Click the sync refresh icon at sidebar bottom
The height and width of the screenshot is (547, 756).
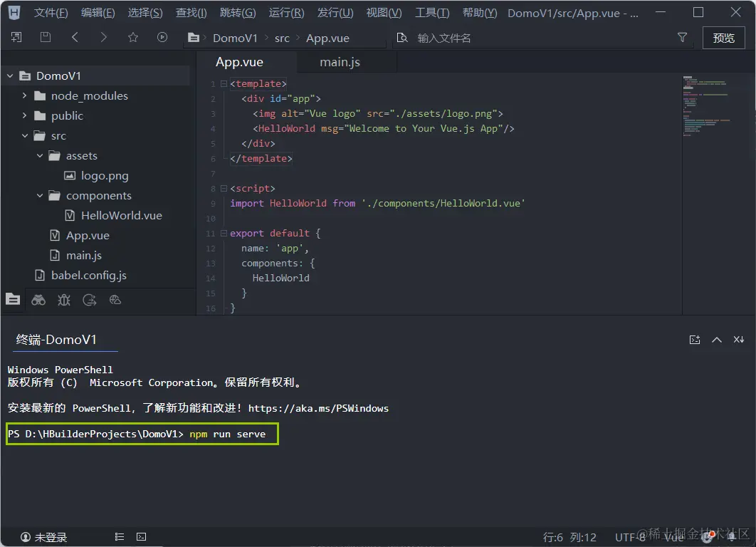[90, 300]
